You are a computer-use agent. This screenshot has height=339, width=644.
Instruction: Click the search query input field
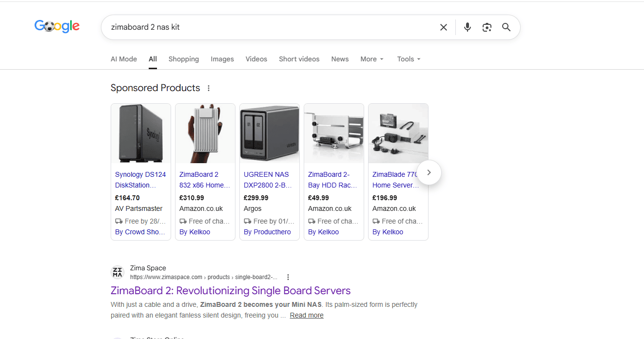click(271, 27)
